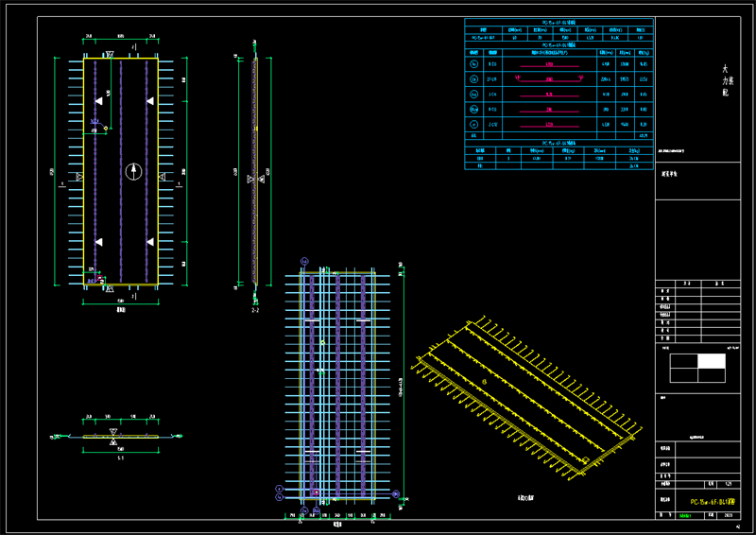This screenshot has width=756, height=535.
Task: Select the 1-1 horizontal section slab
Action: tap(121, 437)
